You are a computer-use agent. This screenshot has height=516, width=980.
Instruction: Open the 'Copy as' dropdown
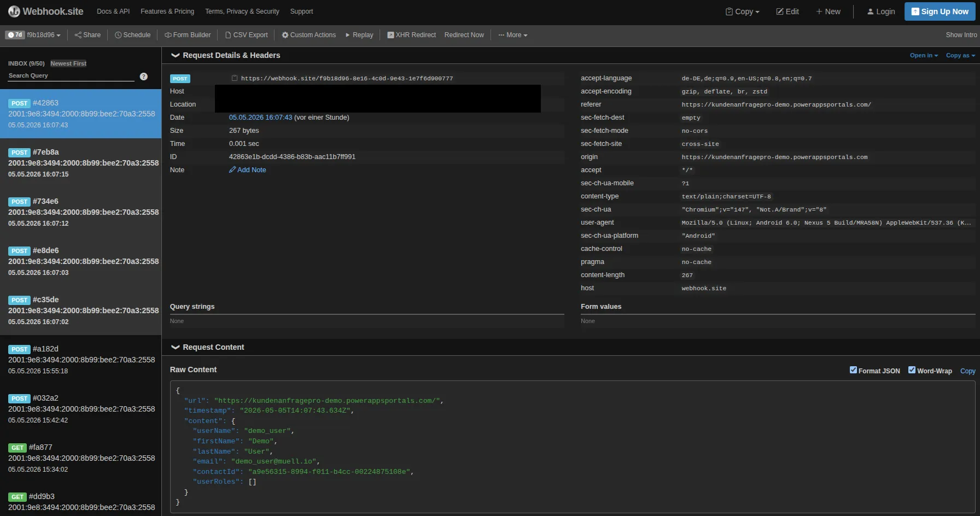coord(960,55)
